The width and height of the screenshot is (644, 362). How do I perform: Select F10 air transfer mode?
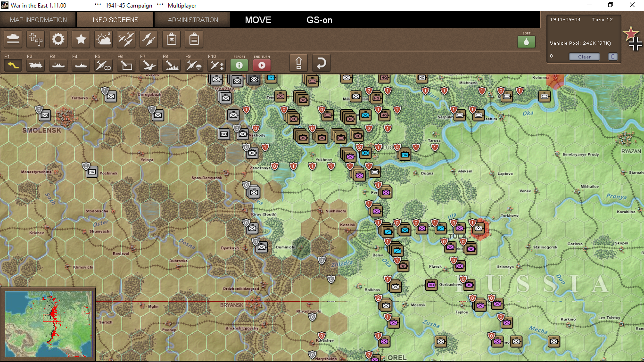[x=217, y=65]
